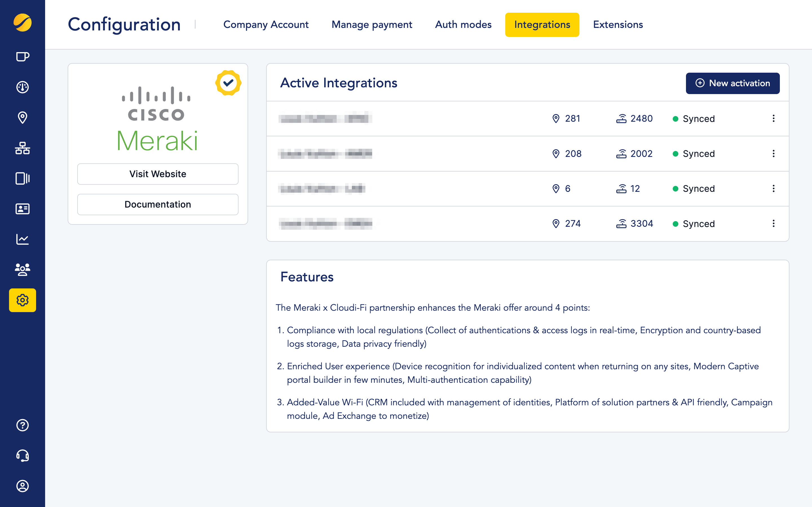Select the captive portal cup icon in sidebar
The image size is (812, 507).
click(22, 56)
